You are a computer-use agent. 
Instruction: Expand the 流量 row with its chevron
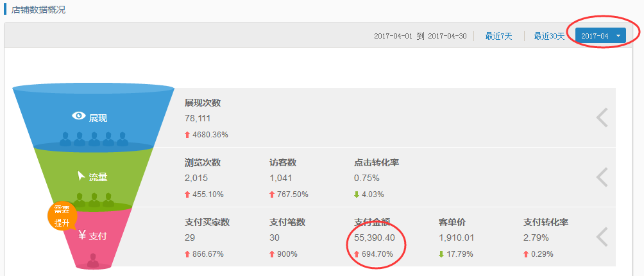pos(602,177)
